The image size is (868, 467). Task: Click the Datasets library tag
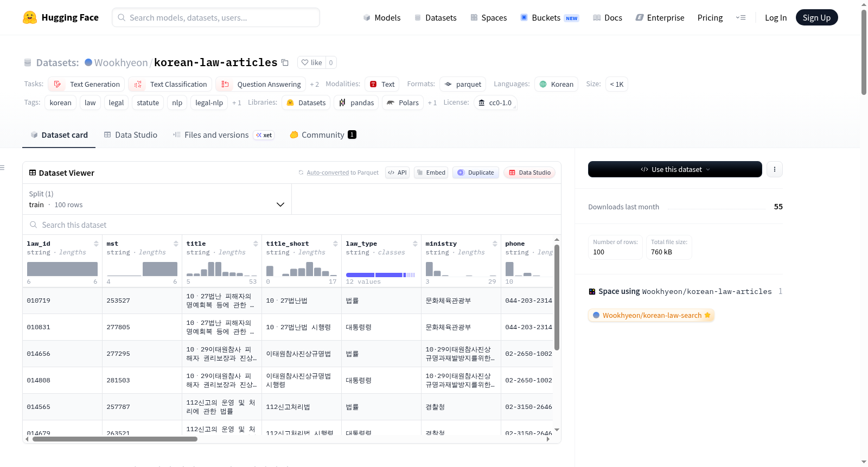[x=306, y=103]
